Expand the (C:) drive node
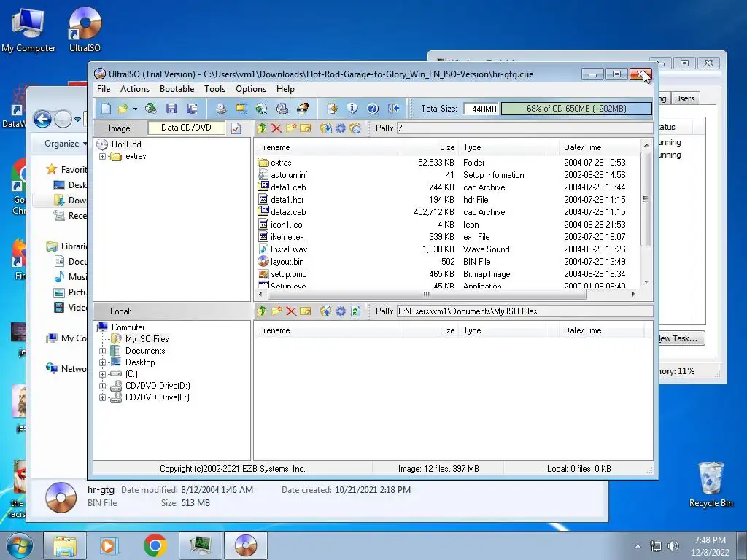Screen dimensions: 747x560 (x=102, y=374)
